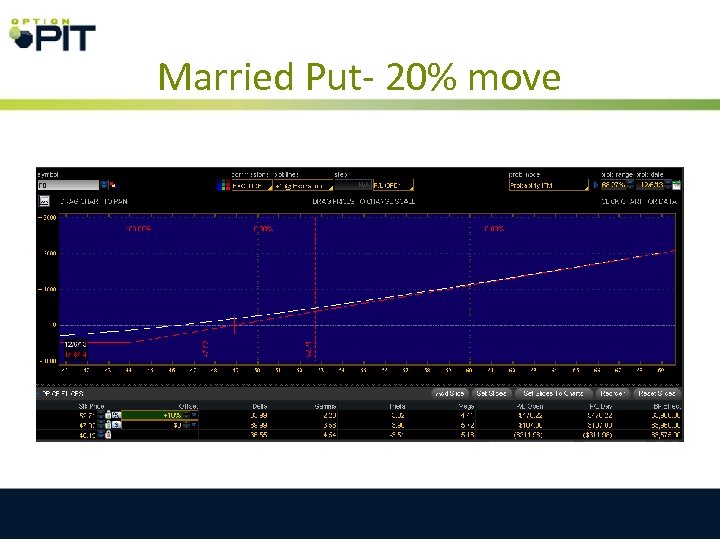Click the Delta column header
Image resolution: width=720 pixels, height=540 pixels.
[260, 406]
